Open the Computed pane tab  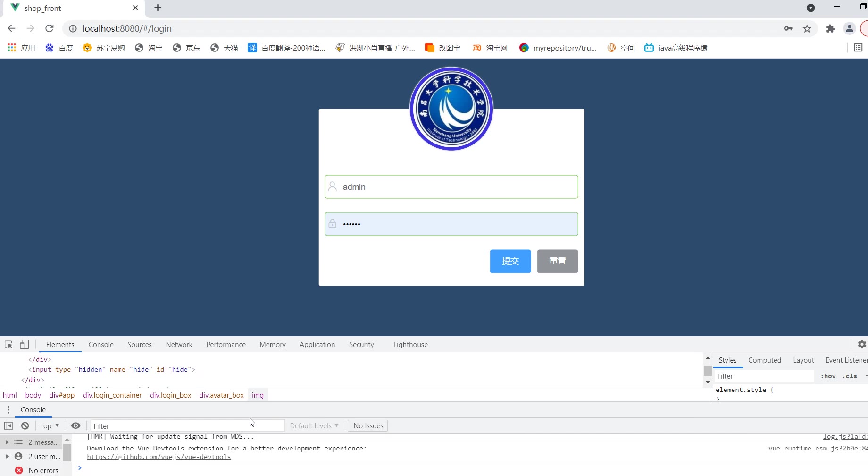point(765,360)
